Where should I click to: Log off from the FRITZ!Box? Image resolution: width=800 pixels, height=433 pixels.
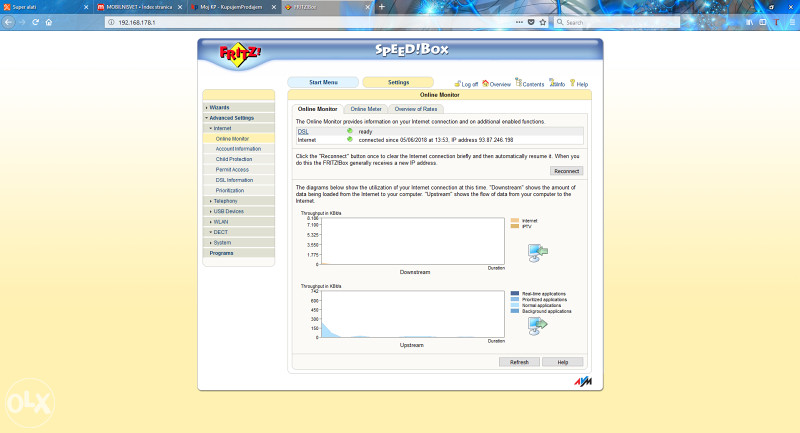tap(466, 84)
